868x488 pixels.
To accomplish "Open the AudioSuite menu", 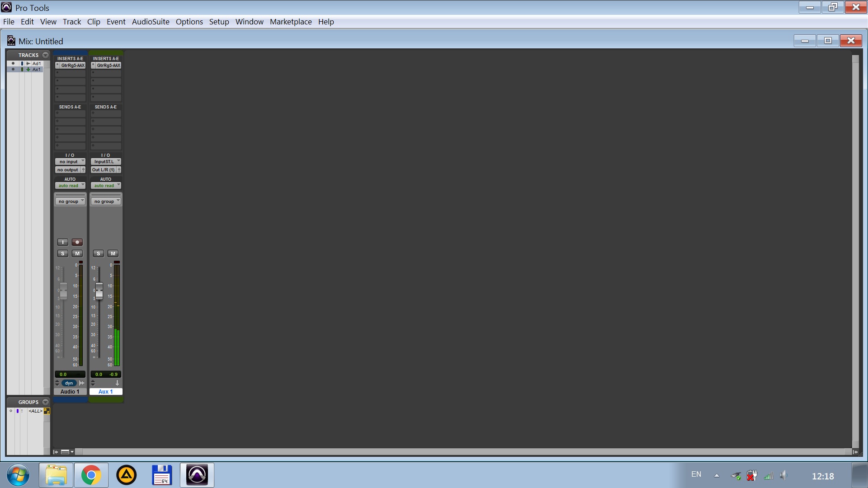I will coord(151,22).
